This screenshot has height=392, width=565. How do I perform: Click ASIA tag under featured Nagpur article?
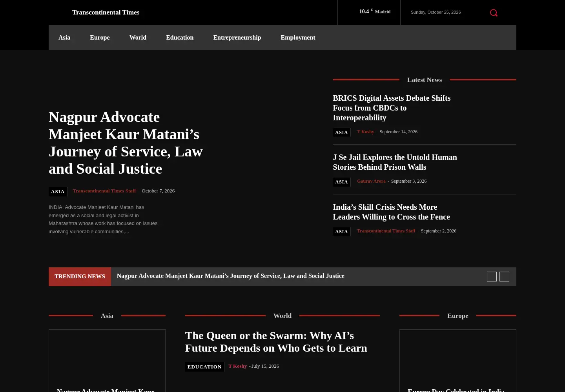pos(58,192)
